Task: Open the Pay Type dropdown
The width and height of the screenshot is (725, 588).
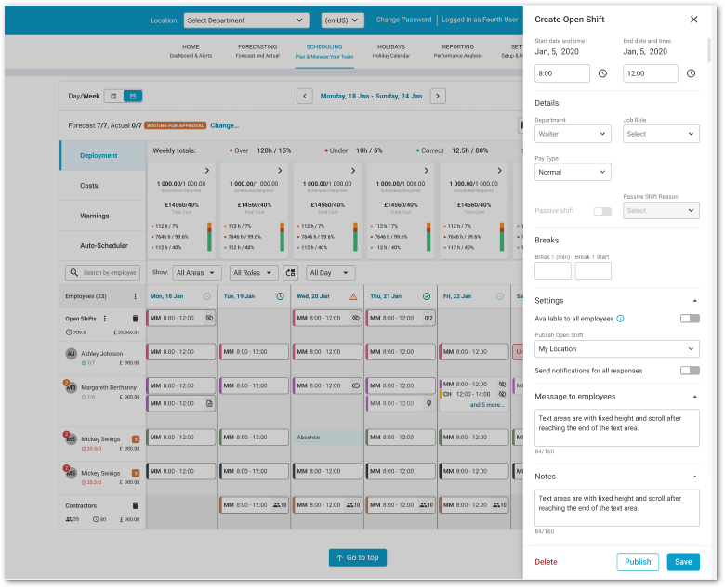Action: pos(573,172)
